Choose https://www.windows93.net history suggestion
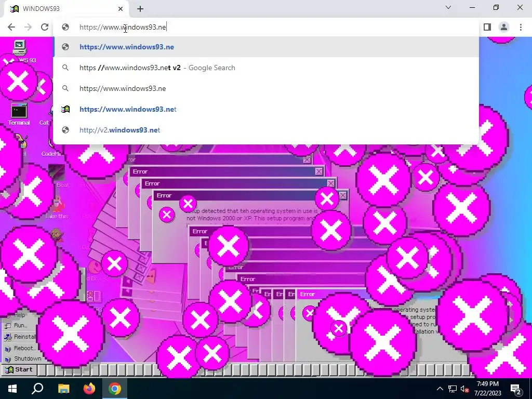This screenshot has height=399, width=532. [266, 109]
